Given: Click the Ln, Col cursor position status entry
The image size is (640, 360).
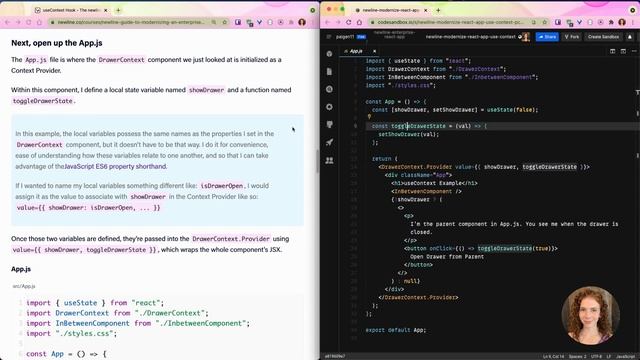Looking at the screenshot, I should [553, 356].
